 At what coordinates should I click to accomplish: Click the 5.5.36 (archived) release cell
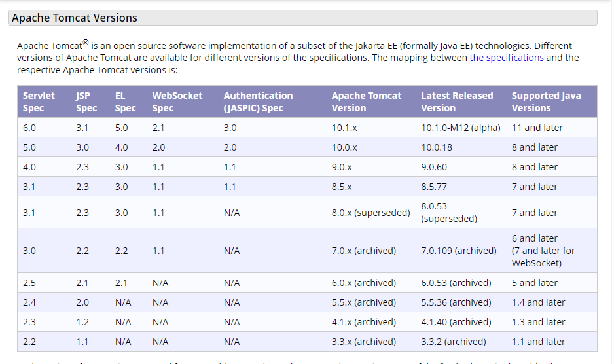pyautogui.click(x=456, y=302)
